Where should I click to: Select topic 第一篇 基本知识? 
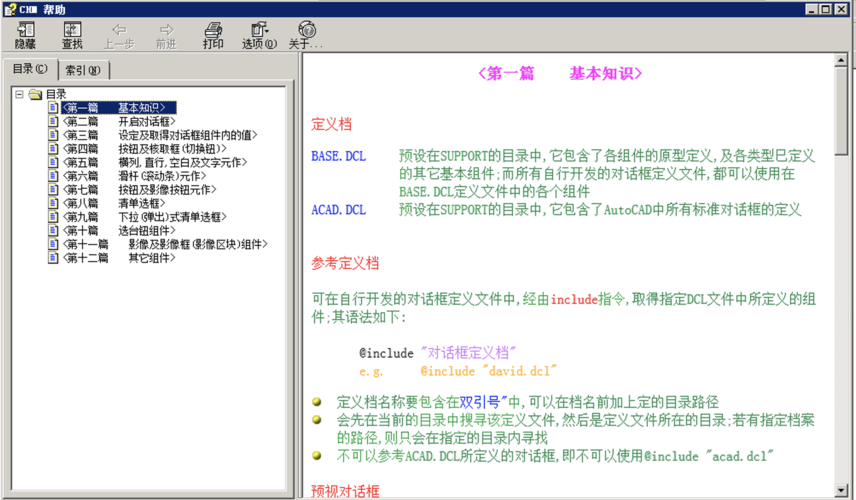[119, 108]
